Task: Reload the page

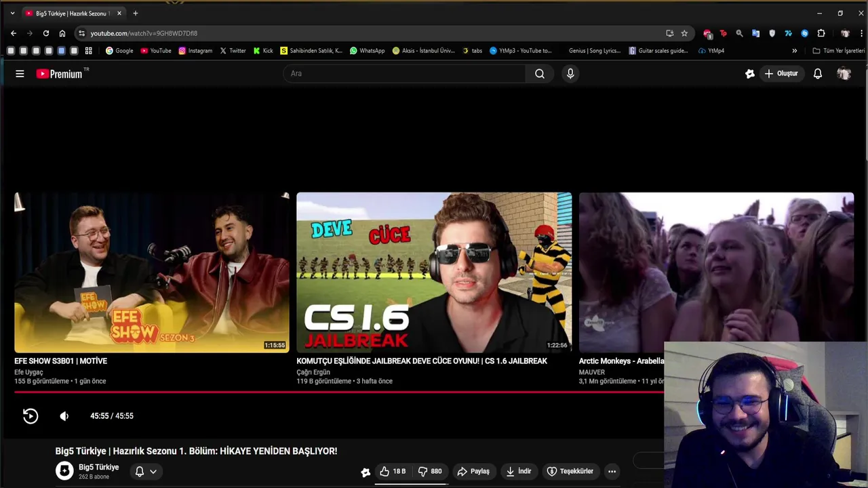Action: pyautogui.click(x=46, y=33)
